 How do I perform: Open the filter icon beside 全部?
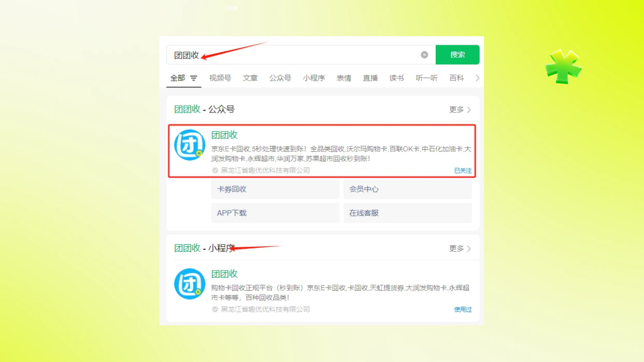pos(194,78)
